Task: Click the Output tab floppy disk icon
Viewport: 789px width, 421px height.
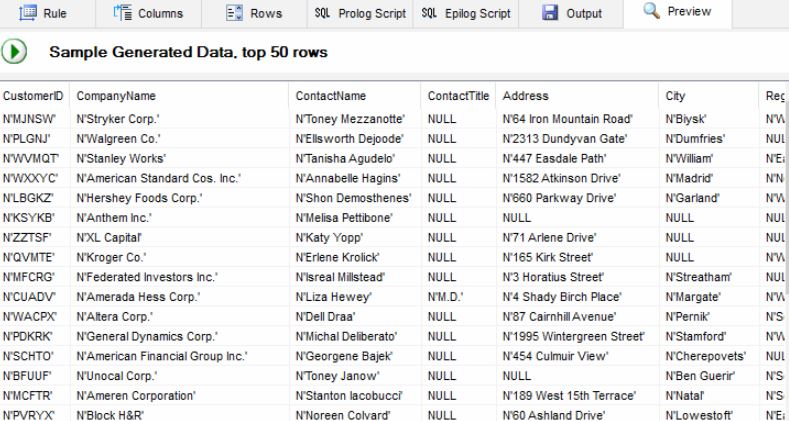Action: (550, 13)
